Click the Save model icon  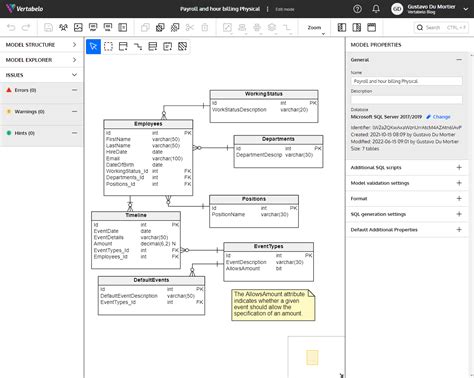tap(48, 27)
